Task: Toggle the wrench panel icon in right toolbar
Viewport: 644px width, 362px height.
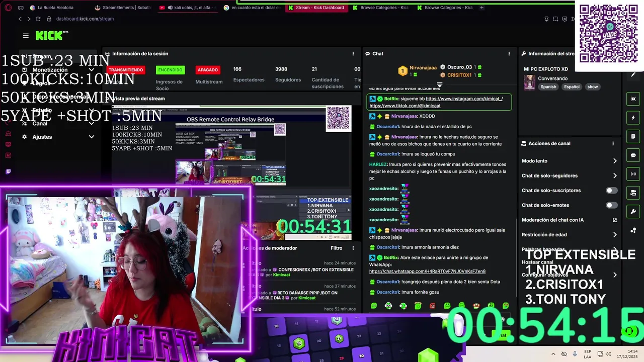Action: [x=633, y=211]
